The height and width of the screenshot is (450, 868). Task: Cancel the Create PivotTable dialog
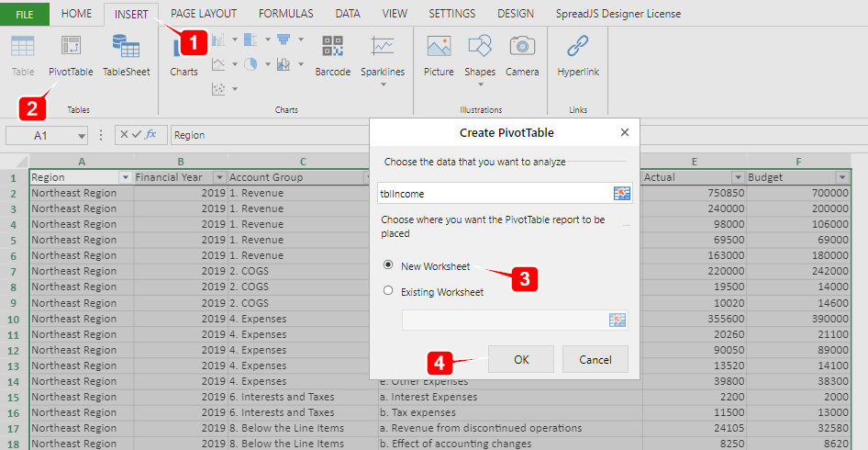pos(595,359)
